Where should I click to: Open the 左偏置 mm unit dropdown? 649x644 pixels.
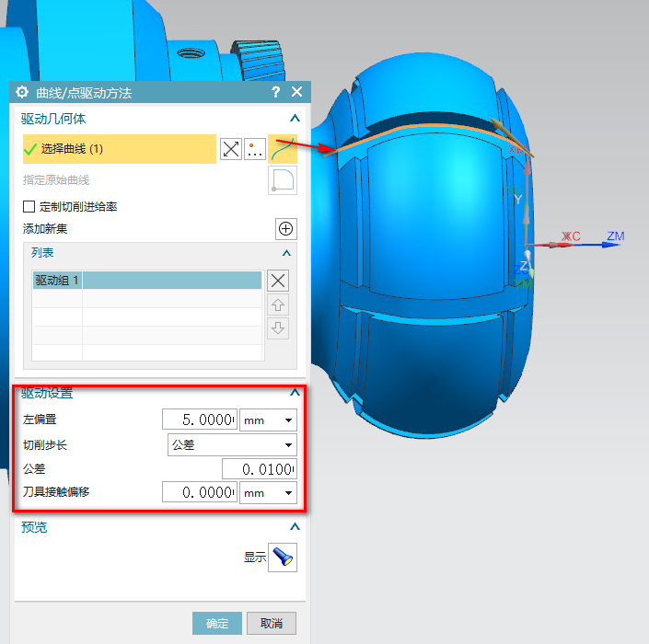pyautogui.click(x=268, y=420)
